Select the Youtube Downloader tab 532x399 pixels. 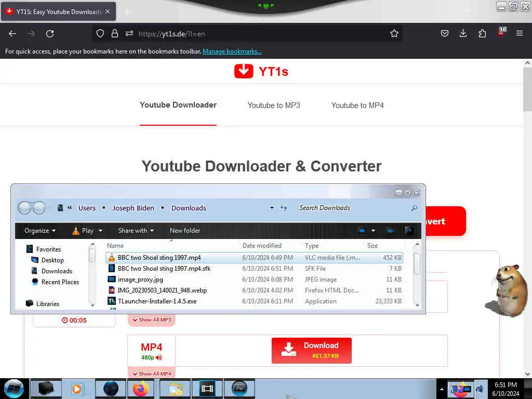tap(178, 105)
